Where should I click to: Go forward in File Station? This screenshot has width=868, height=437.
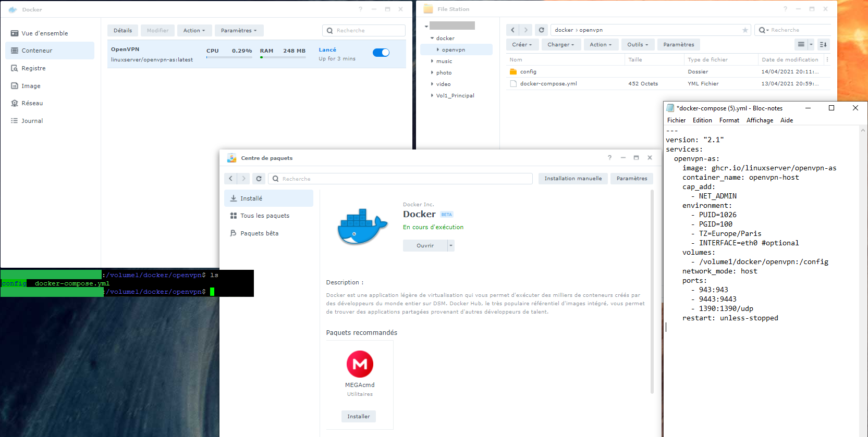[x=525, y=30]
